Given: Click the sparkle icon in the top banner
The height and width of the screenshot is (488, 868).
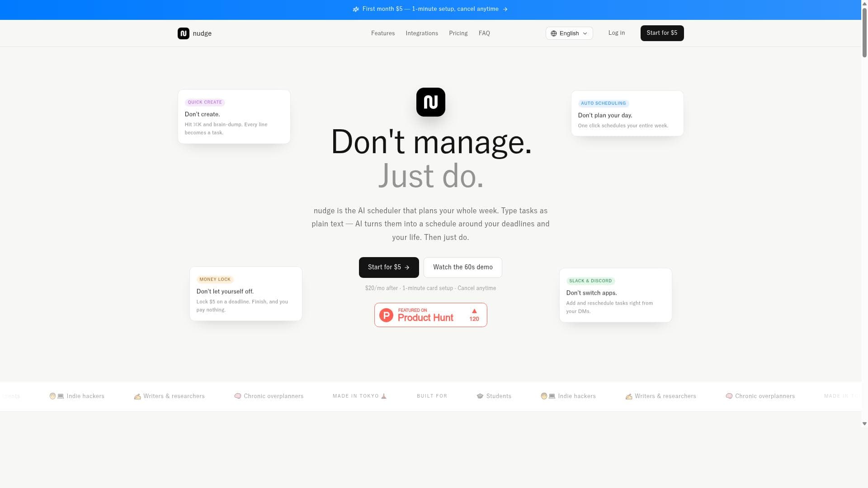Looking at the screenshot, I should click(x=356, y=9).
